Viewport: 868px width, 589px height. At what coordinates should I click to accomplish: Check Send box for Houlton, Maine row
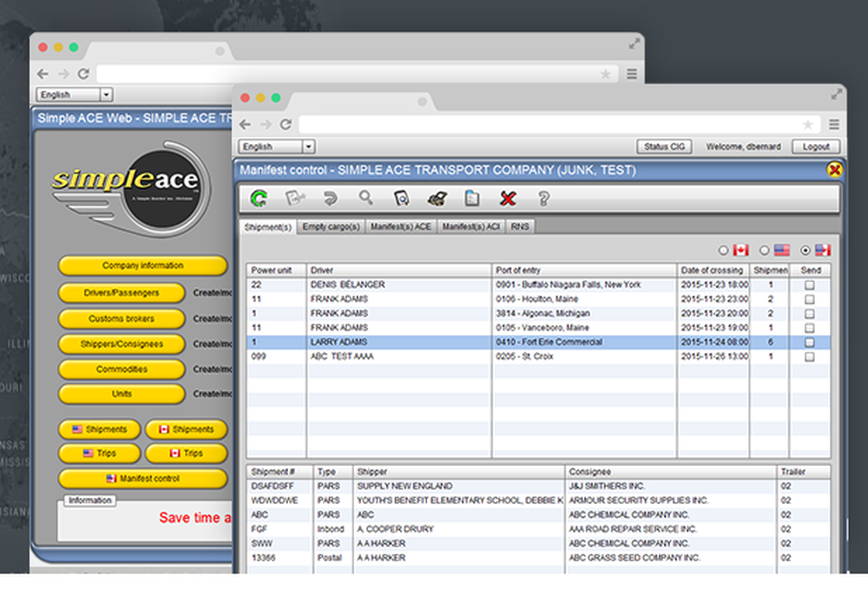click(x=809, y=299)
